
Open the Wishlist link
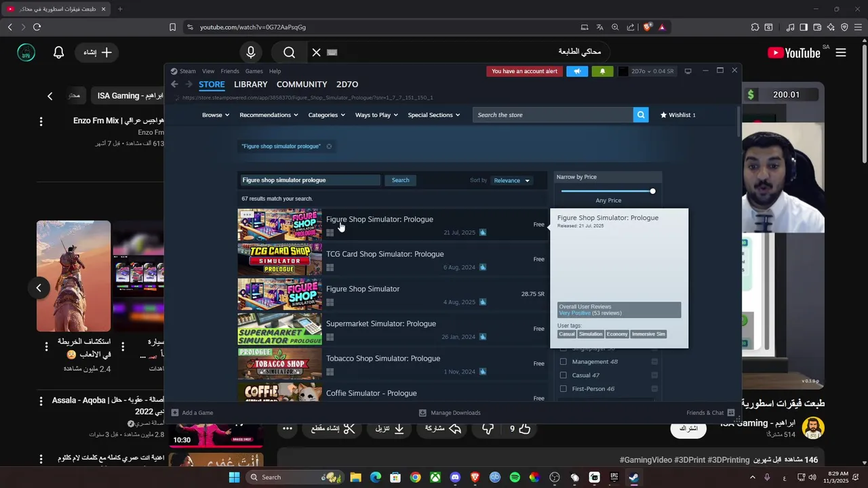click(x=678, y=115)
